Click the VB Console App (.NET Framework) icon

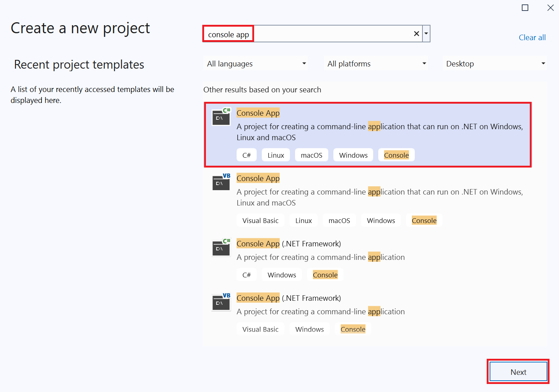(x=221, y=302)
